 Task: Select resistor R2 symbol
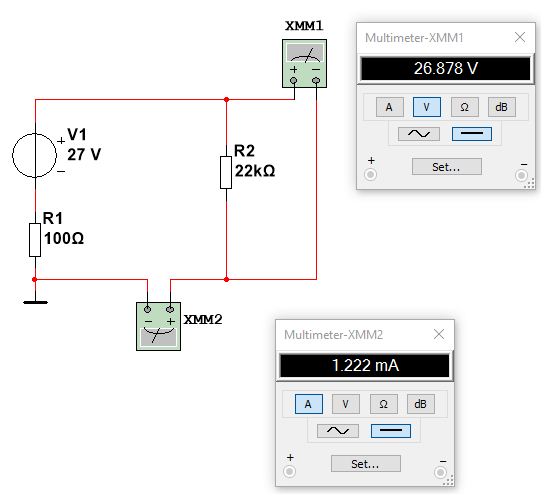click(226, 172)
